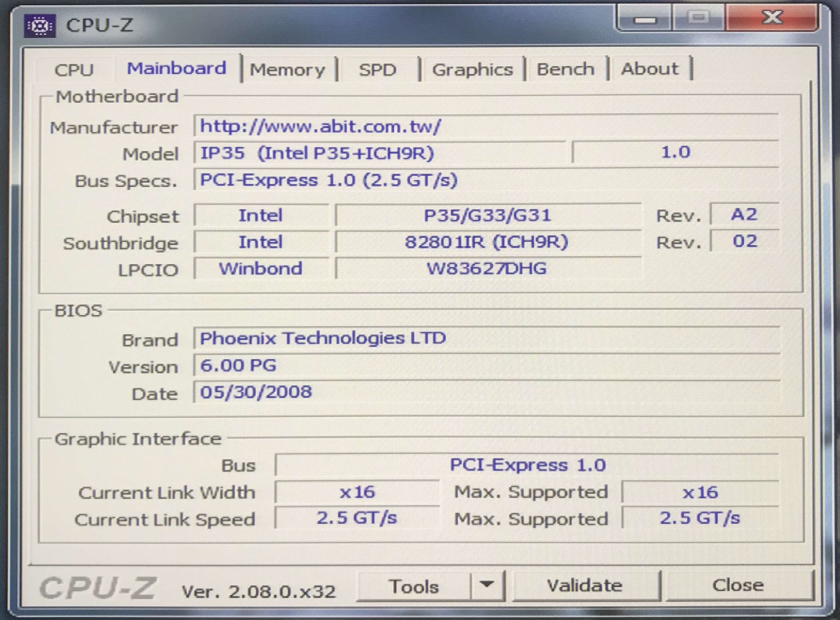Click the Tools button
This screenshot has width=840, height=620.
pos(414,586)
